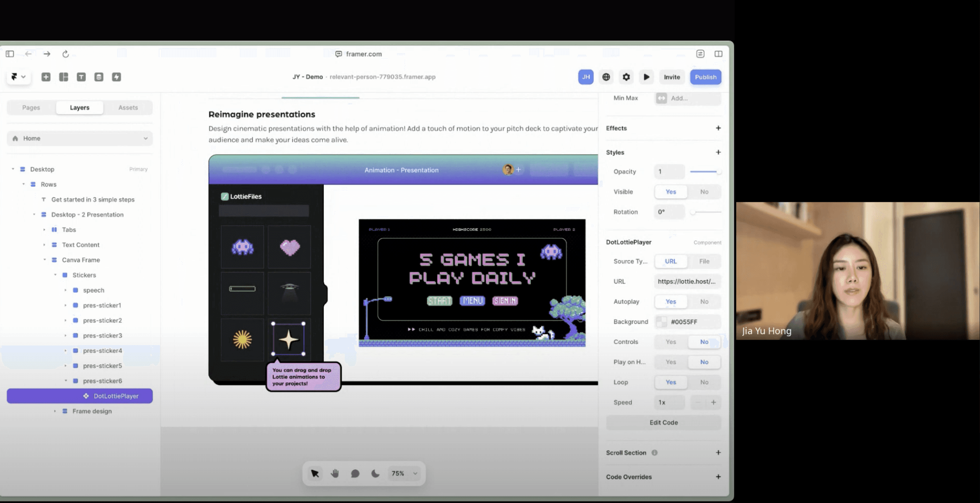This screenshot has width=980, height=503.
Task: Switch to the Pages tab
Action: [31, 108]
